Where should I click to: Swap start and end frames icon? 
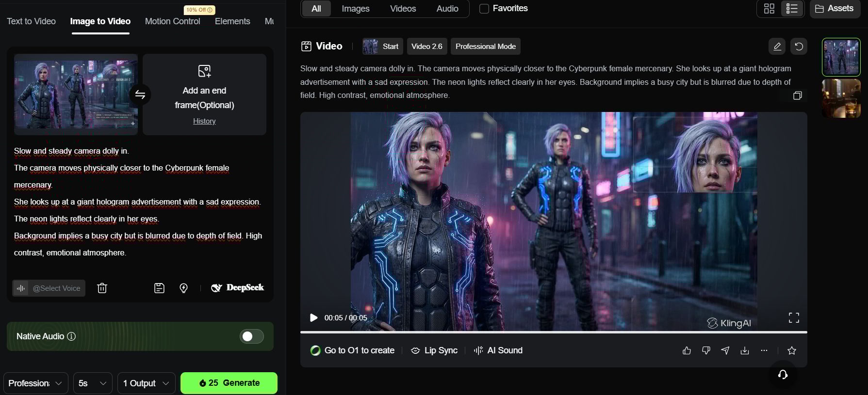click(x=140, y=95)
